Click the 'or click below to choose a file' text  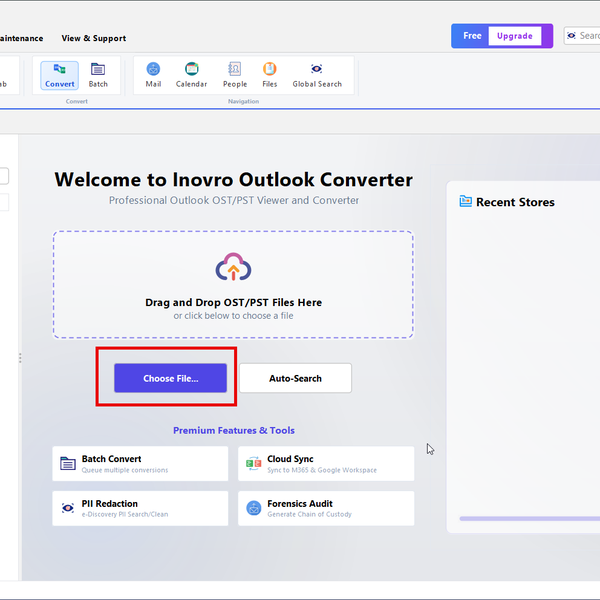[x=233, y=316]
